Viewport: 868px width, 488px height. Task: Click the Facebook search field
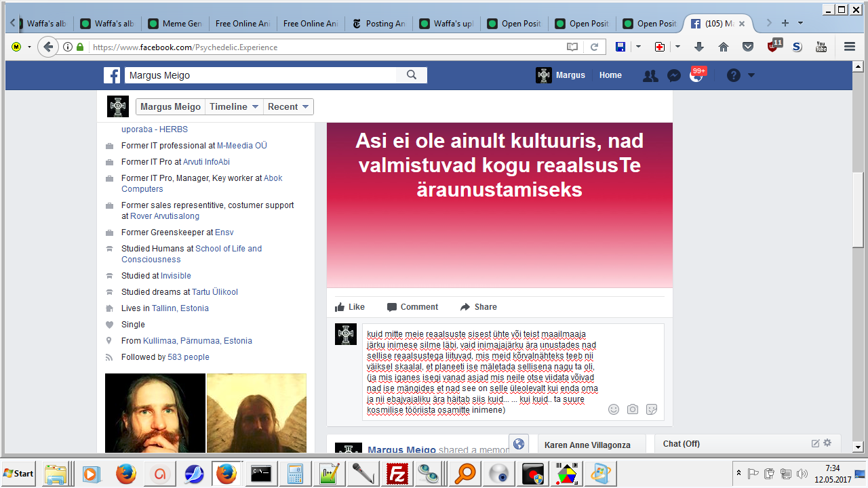(261, 75)
